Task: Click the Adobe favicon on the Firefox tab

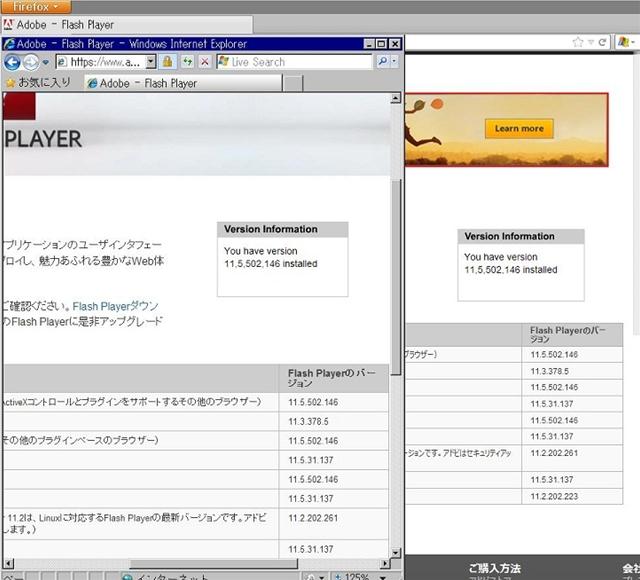Action: click(8, 24)
